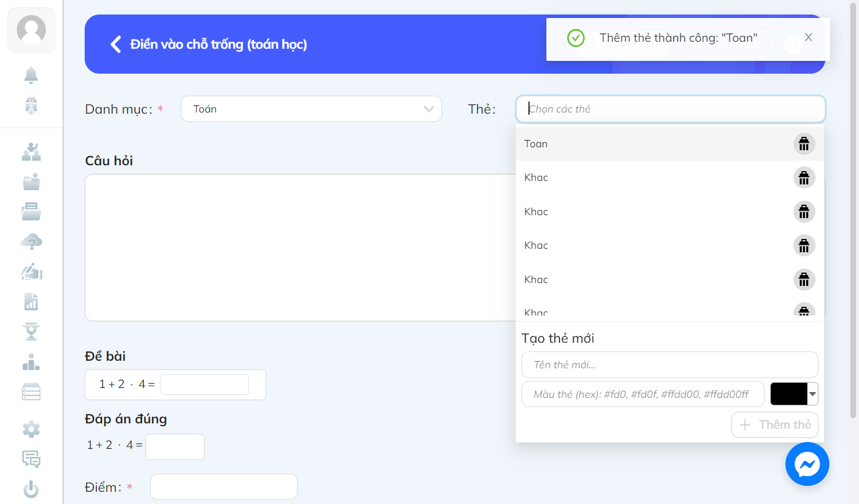The height and width of the screenshot is (504, 859).
Task: Open the settings gear icon
Action: point(31,430)
